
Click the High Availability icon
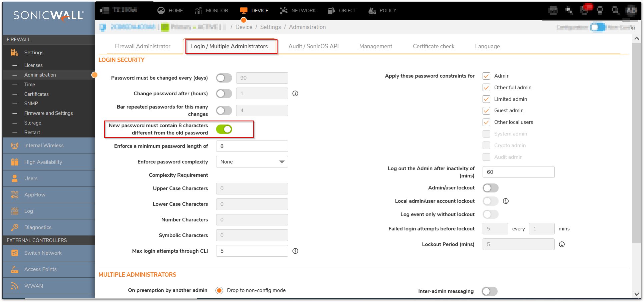(x=14, y=162)
